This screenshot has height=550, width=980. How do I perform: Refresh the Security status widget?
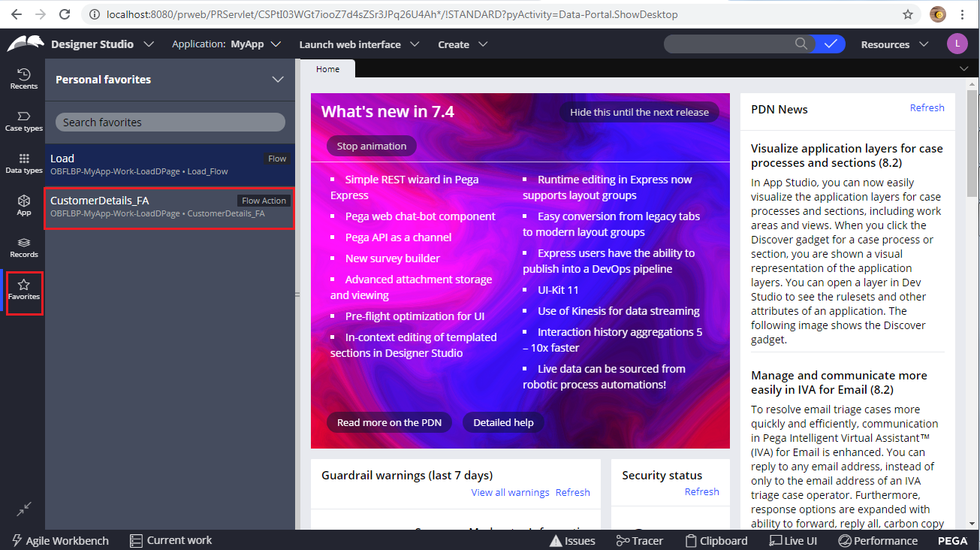[701, 491]
